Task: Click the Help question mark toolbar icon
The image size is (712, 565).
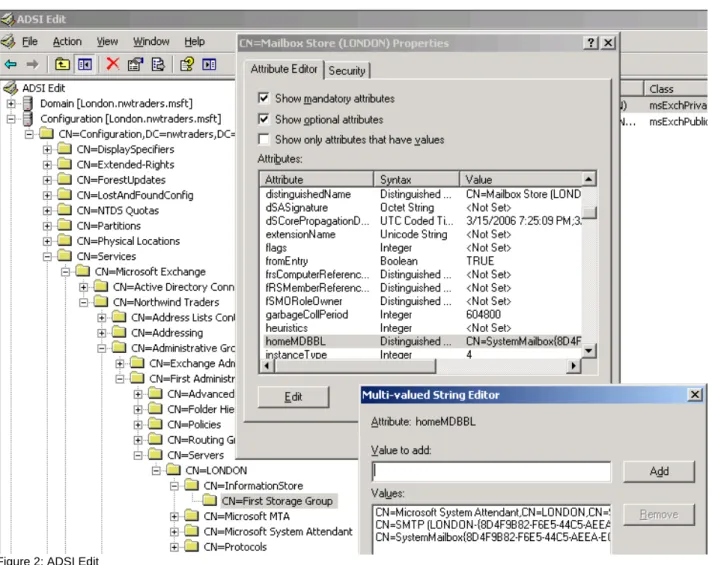Action: click(187, 64)
